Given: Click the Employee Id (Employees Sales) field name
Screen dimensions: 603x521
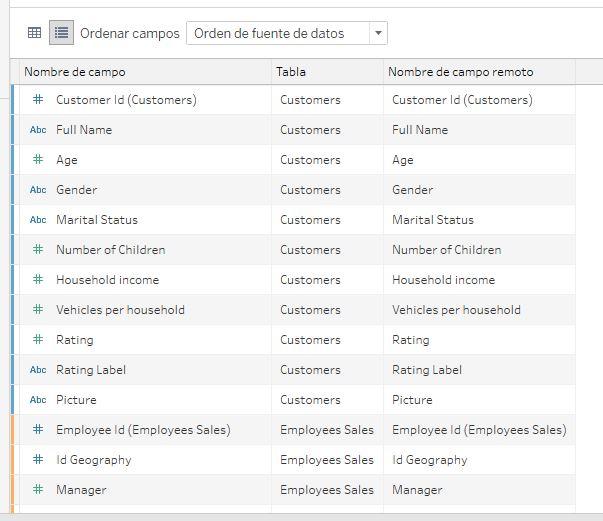Looking at the screenshot, I should pyautogui.click(x=143, y=430).
